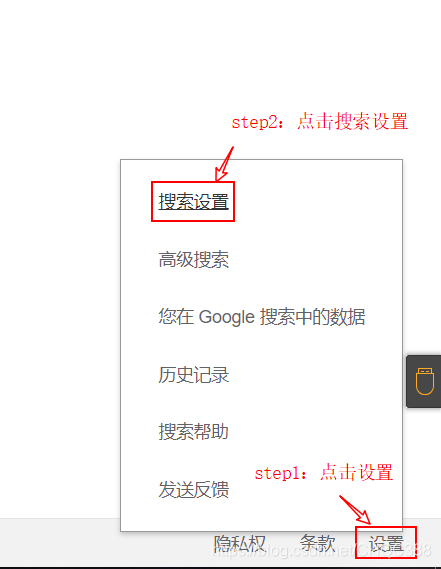
Task: Click the dark side tab behind USB icon
Action: (424, 381)
